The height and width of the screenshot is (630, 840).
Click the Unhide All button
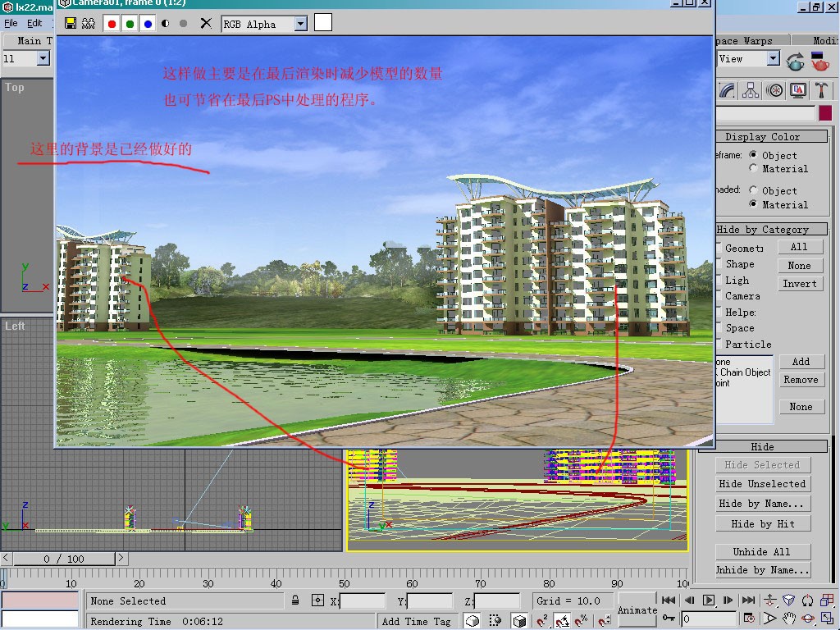click(761, 551)
